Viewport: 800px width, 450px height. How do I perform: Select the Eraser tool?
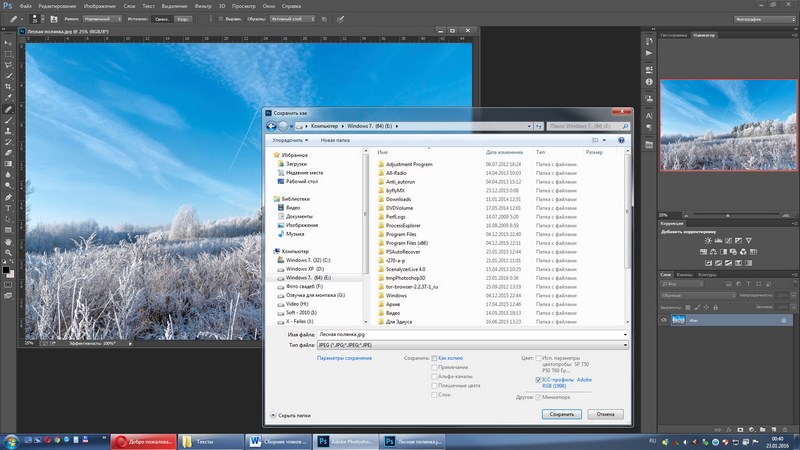click(8, 153)
